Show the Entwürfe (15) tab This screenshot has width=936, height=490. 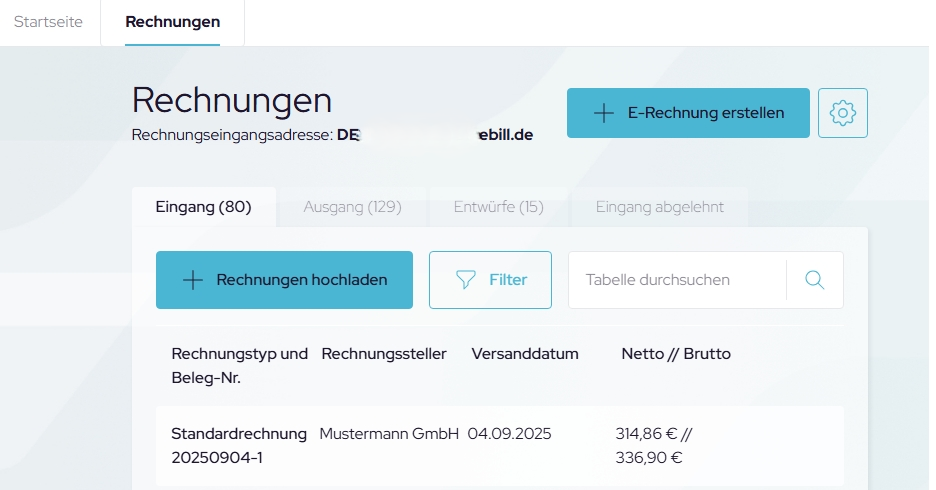(x=498, y=207)
